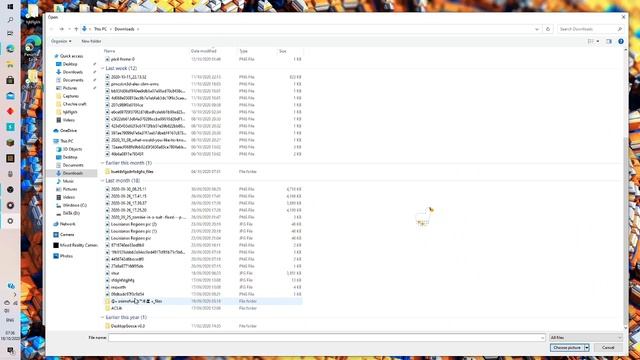Select Photos in navigation pane
The width and height of the screenshot is (640, 360).
pyautogui.click(x=66, y=256)
